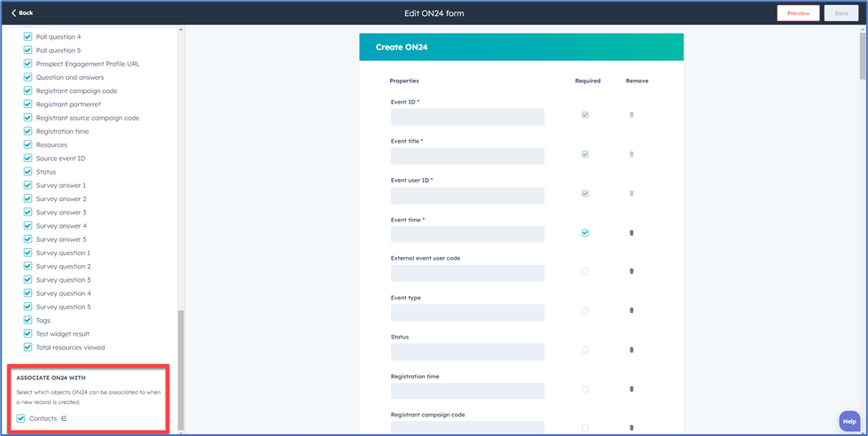This screenshot has width=868, height=436.
Task: Uncheck Survey answer 5
Action: pyautogui.click(x=27, y=239)
